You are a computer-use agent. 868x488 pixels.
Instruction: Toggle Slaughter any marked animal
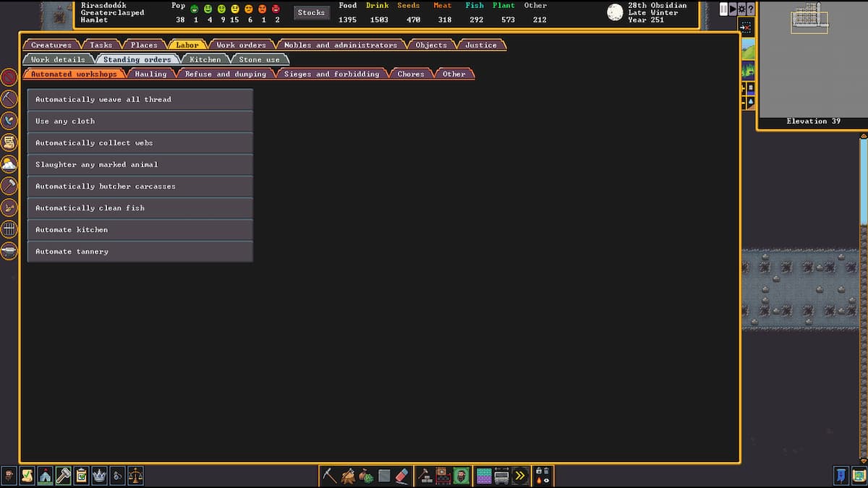click(x=140, y=164)
